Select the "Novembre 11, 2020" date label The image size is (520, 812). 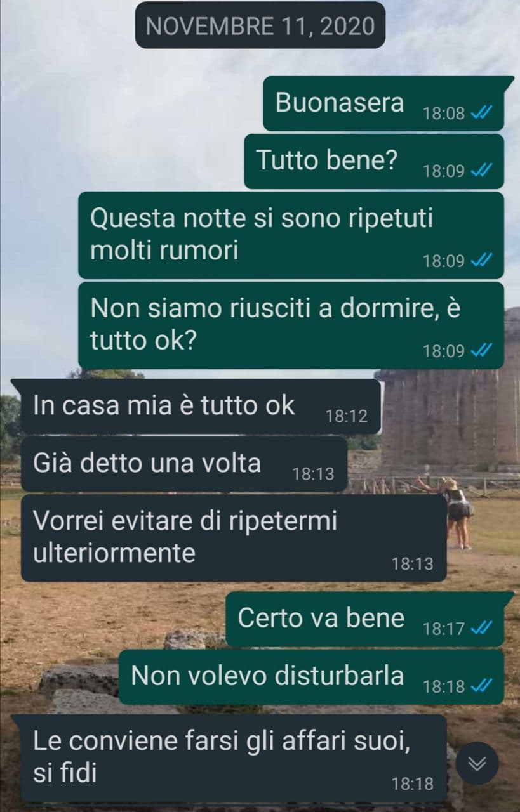tap(260, 25)
